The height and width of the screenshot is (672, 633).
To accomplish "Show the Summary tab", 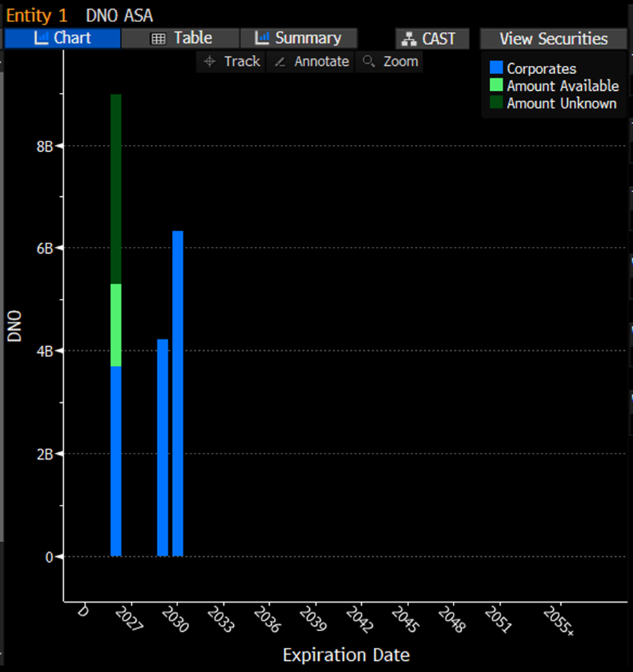I will pos(299,39).
